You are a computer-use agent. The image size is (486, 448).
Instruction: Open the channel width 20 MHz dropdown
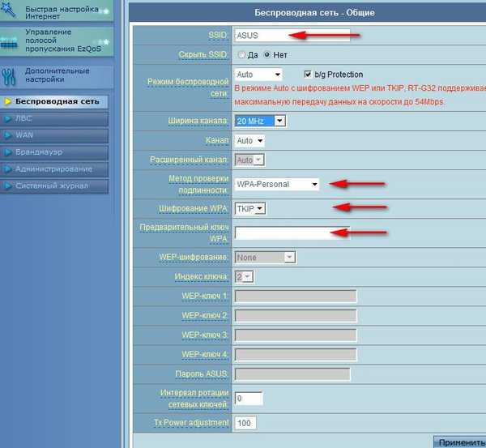click(x=260, y=121)
